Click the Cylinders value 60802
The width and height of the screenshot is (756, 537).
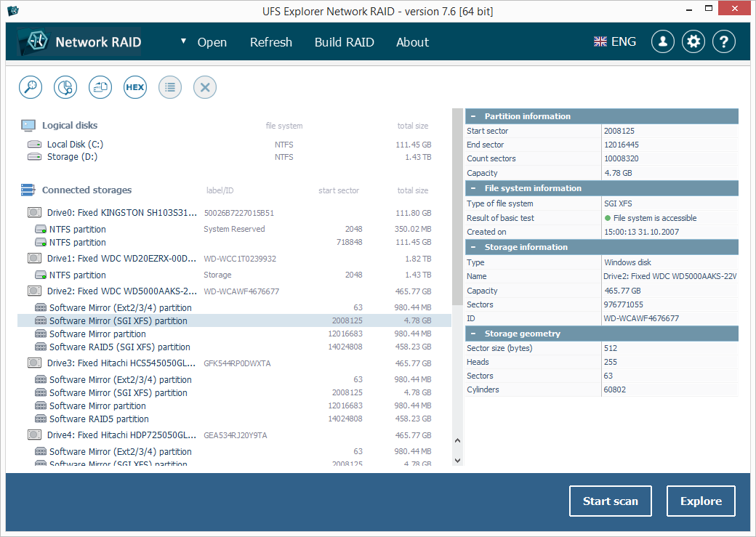tap(615, 389)
